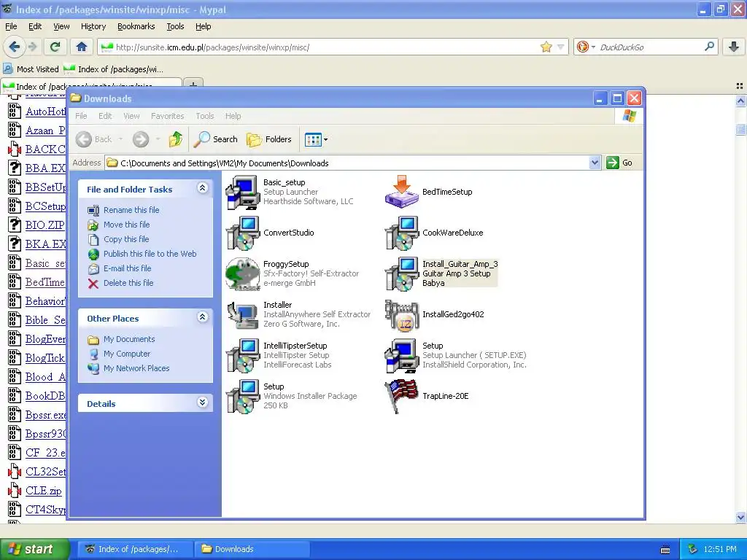Bookmark this page with the star icon

click(x=546, y=47)
